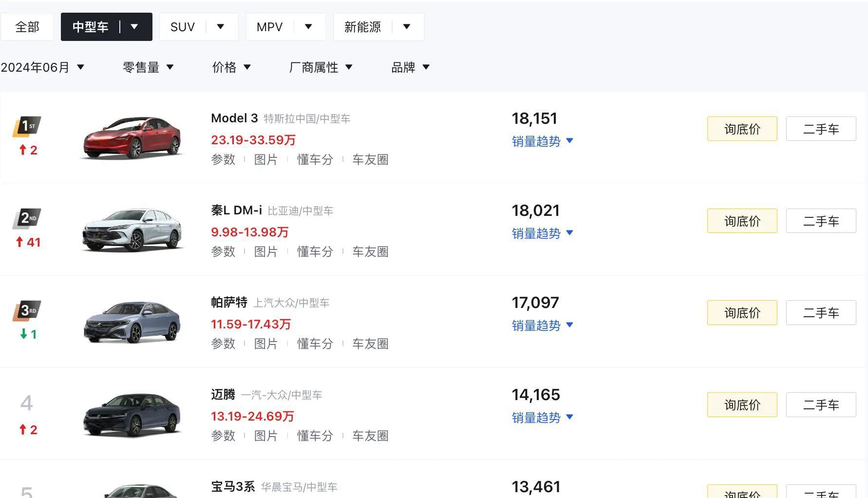Open the 秦L DM-i model title

(x=236, y=211)
